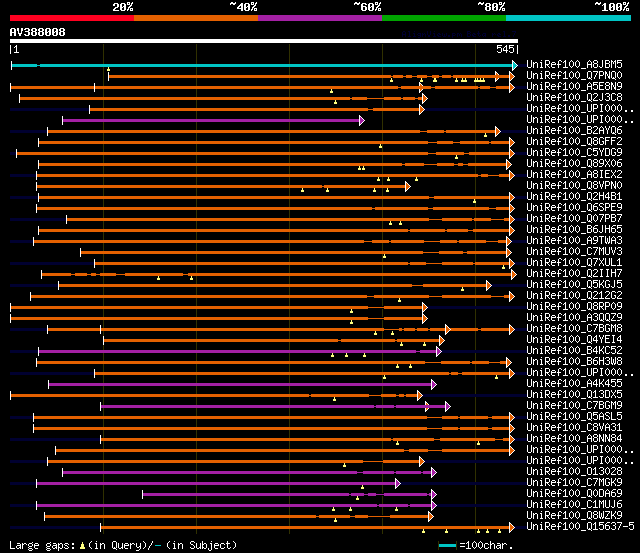Viewport: 640px width, 553px height.
Task: Select the UniRef100_Q2H4B1 label
Action: tap(574, 197)
